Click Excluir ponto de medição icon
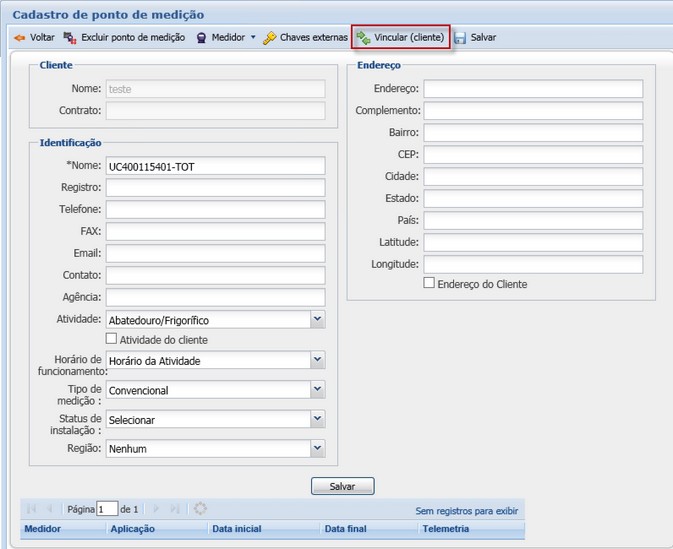 (70, 38)
